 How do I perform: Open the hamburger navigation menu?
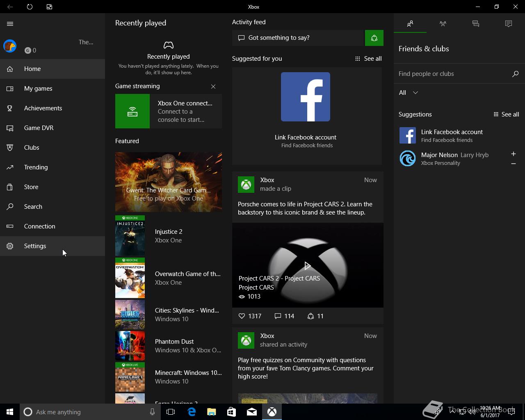pos(10,24)
